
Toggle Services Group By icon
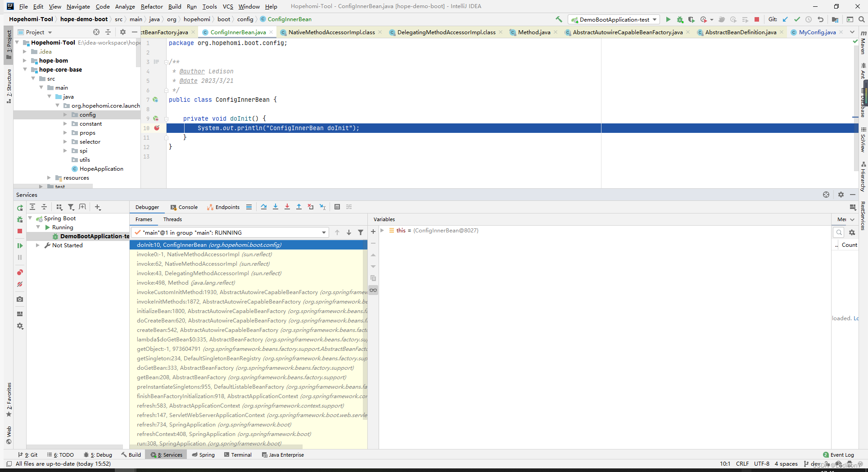(59, 207)
